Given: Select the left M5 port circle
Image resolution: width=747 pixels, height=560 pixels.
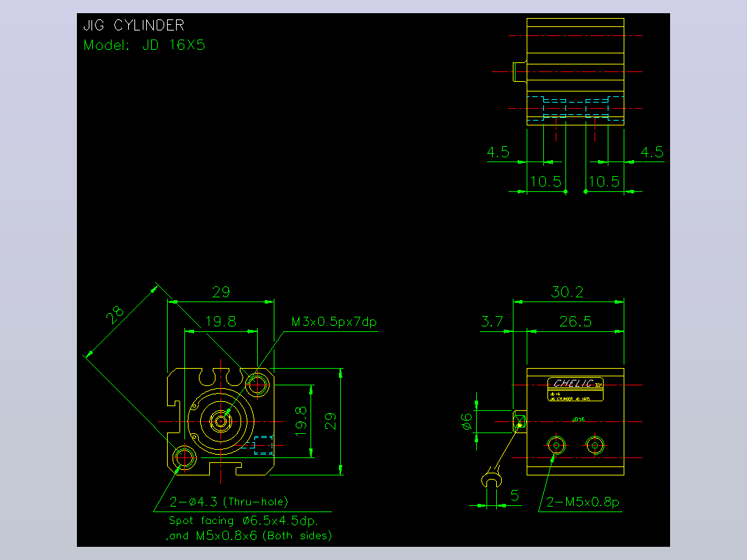Looking at the screenshot, I should (x=556, y=446).
